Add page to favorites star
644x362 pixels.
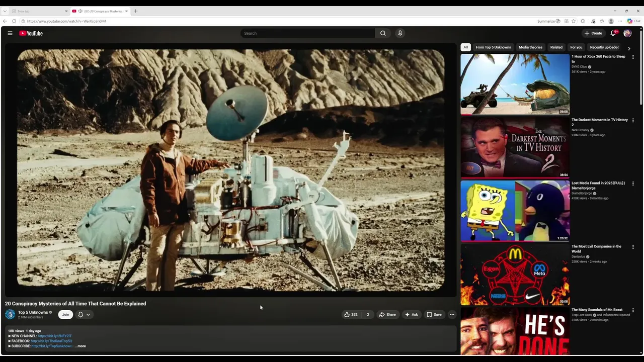tap(574, 21)
